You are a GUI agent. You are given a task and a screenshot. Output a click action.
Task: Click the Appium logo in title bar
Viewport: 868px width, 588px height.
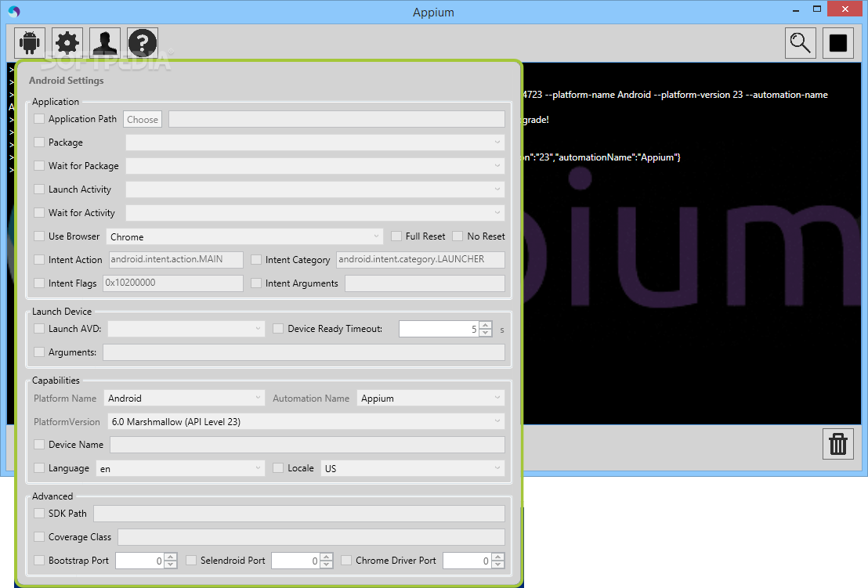pos(14,11)
